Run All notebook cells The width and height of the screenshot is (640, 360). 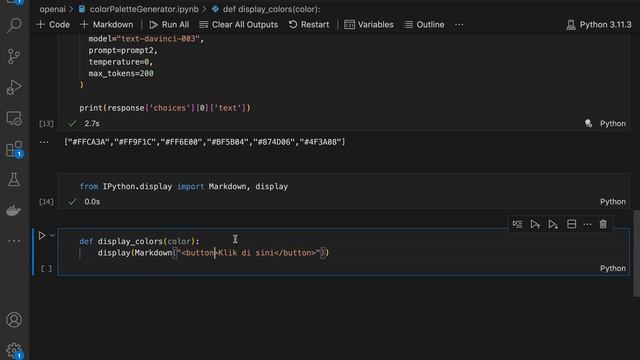point(169,24)
